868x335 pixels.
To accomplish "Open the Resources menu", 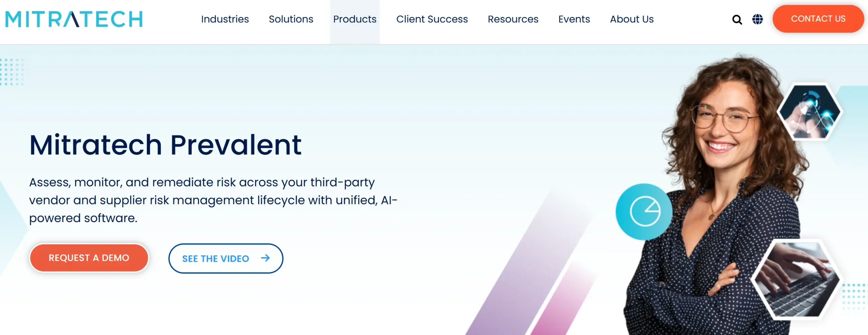I will click(x=513, y=19).
